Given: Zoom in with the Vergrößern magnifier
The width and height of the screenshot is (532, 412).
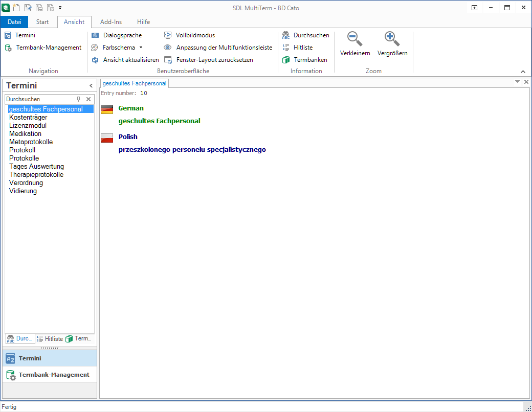Looking at the screenshot, I should (x=392, y=43).
